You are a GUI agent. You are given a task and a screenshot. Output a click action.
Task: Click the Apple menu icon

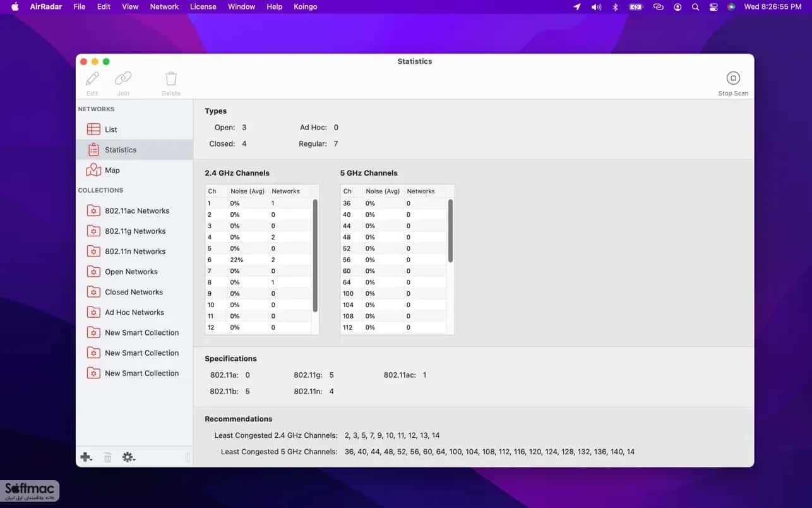pyautogui.click(x=15, y=6)
